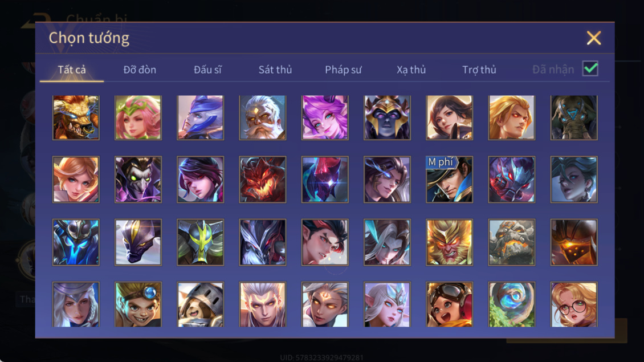
Task: Go to the 'Đấu sĩ' tab
Action: 207,70
